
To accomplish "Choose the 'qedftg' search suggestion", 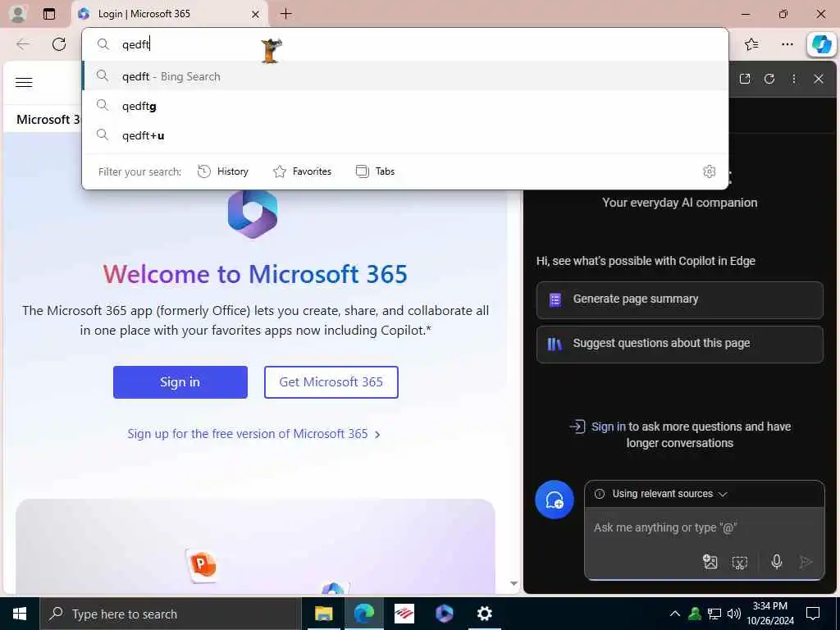I will click(x=405, y=106).
